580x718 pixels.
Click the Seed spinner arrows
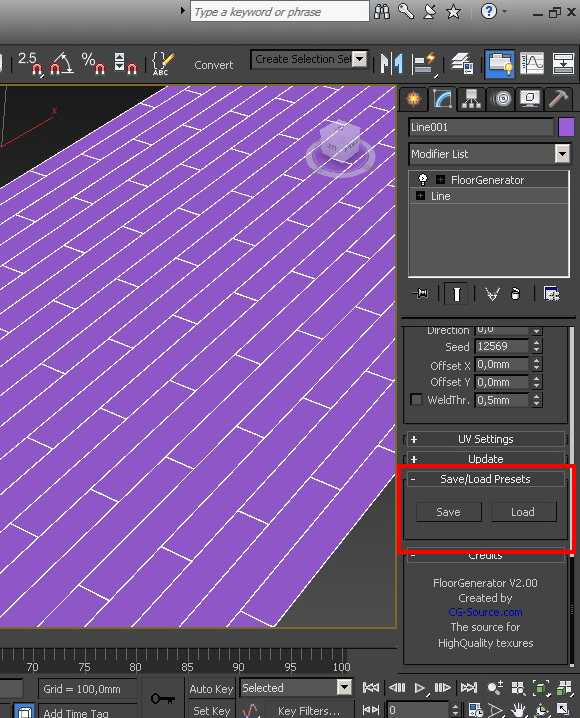[537, 346]
